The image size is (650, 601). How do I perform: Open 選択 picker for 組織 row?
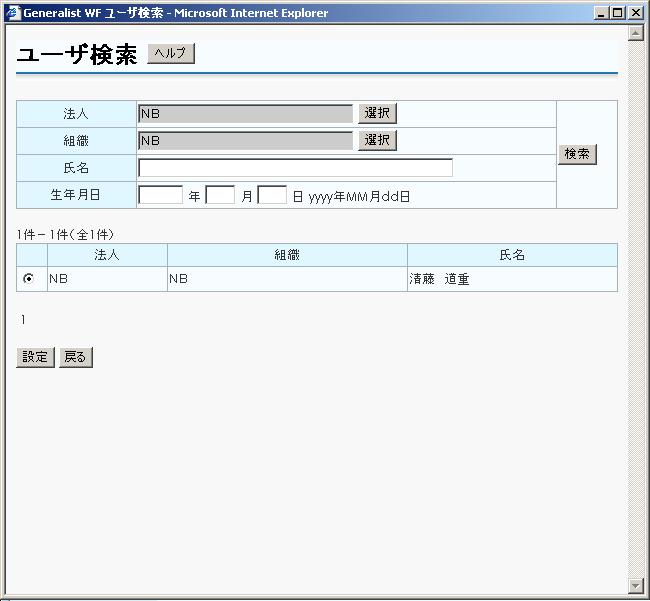377,140
